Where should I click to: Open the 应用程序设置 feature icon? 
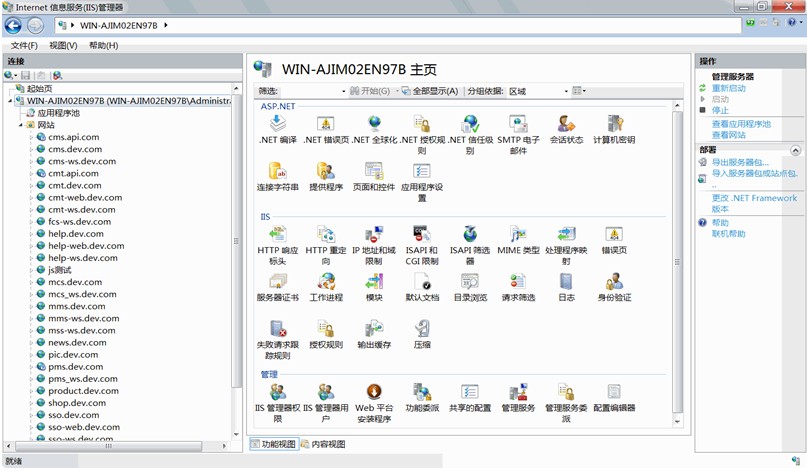(x=422, y=182)
